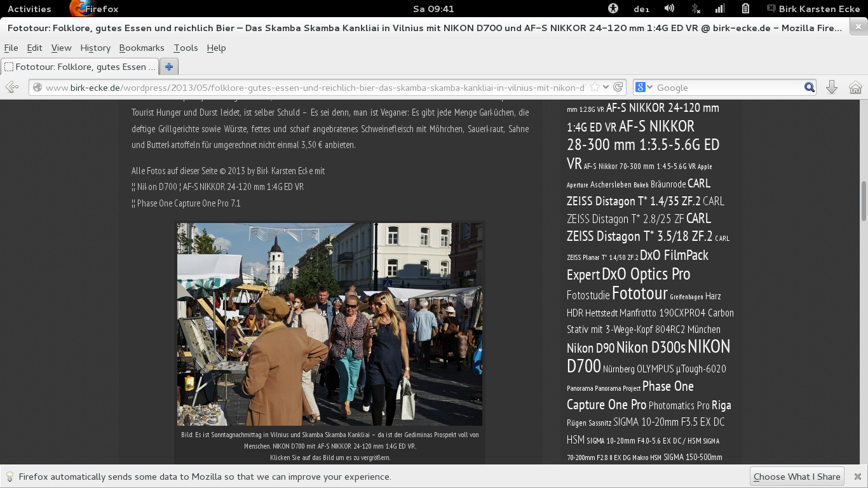This screenshot has width=868, height=488.
Task: Open the Fototour tag link
Action: 639,293
